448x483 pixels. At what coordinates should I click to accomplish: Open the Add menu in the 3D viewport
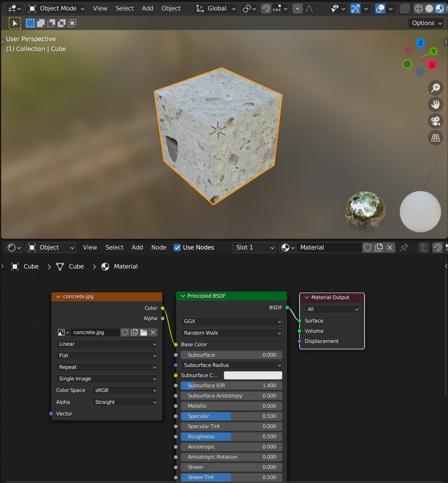(x=147, y=8)
